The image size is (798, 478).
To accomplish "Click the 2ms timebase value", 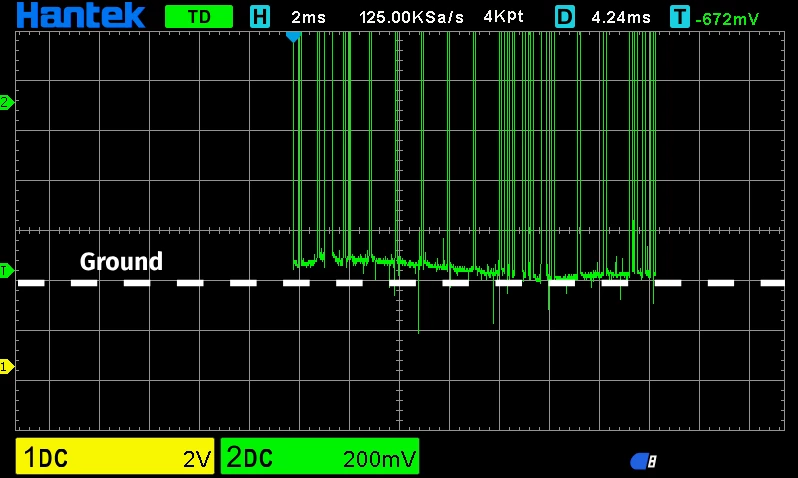I will (x=308, y=18).
